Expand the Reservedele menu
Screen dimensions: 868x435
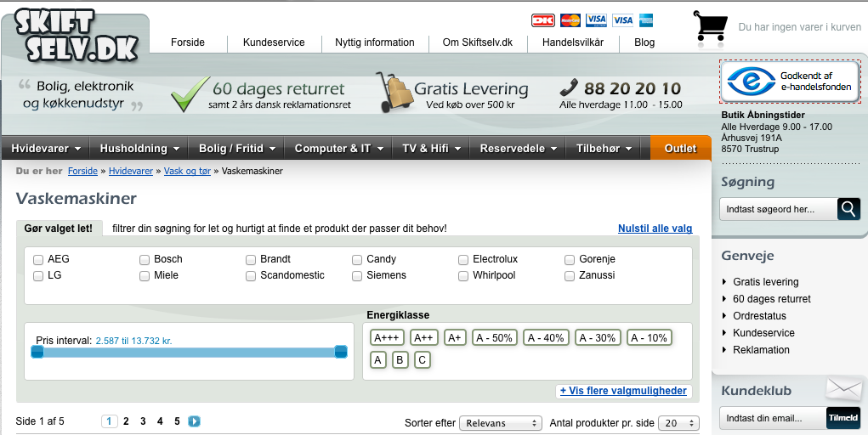click(x=518, y=149)
